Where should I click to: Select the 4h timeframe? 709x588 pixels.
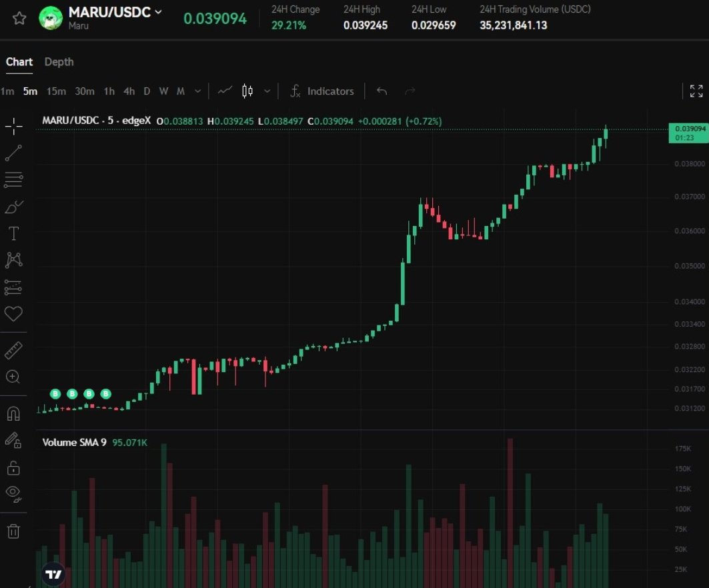click(129, 91)
